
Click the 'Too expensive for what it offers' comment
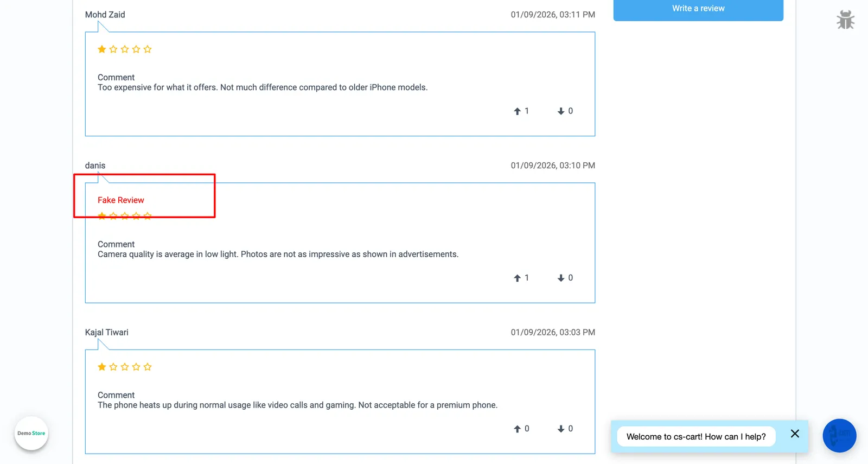click(x=263, y=87)
